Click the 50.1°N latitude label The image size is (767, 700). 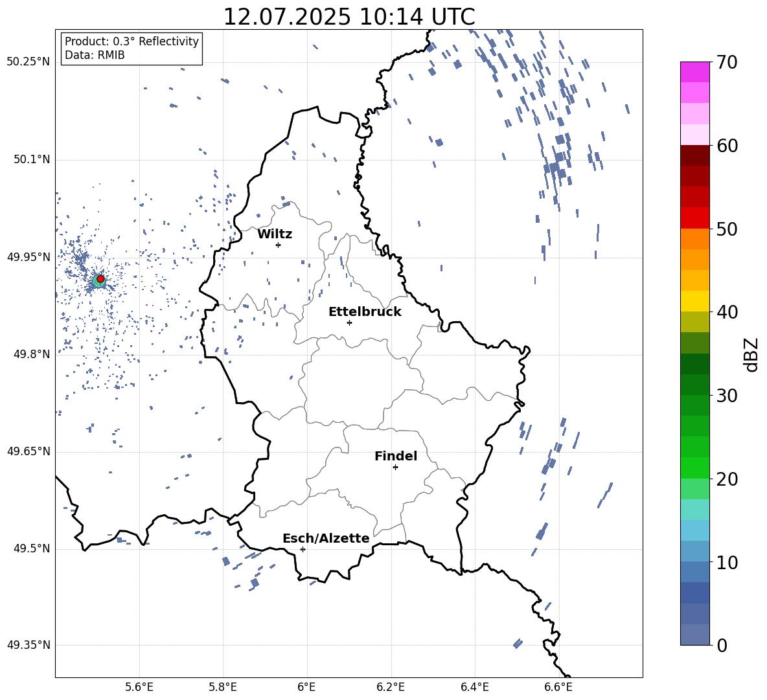tap(32, 160)
